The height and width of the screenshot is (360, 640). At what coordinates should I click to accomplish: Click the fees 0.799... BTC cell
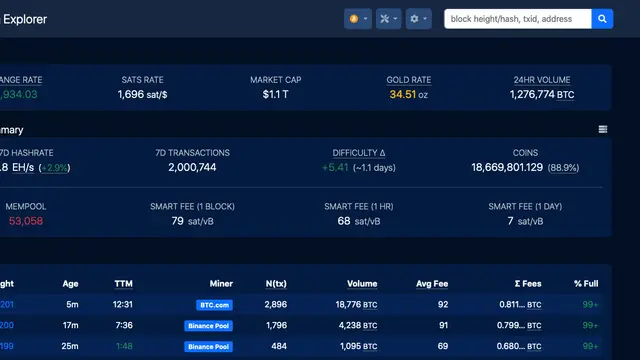pos(519,325)
